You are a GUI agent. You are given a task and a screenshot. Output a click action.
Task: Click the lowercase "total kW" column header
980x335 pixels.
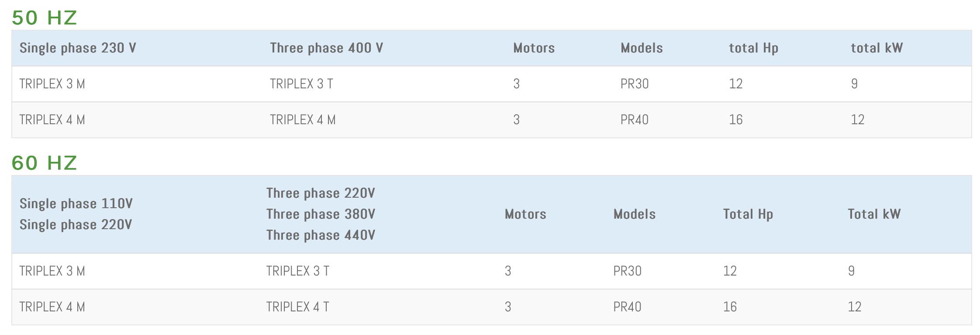pyautogui.click(x=876, y=48)
